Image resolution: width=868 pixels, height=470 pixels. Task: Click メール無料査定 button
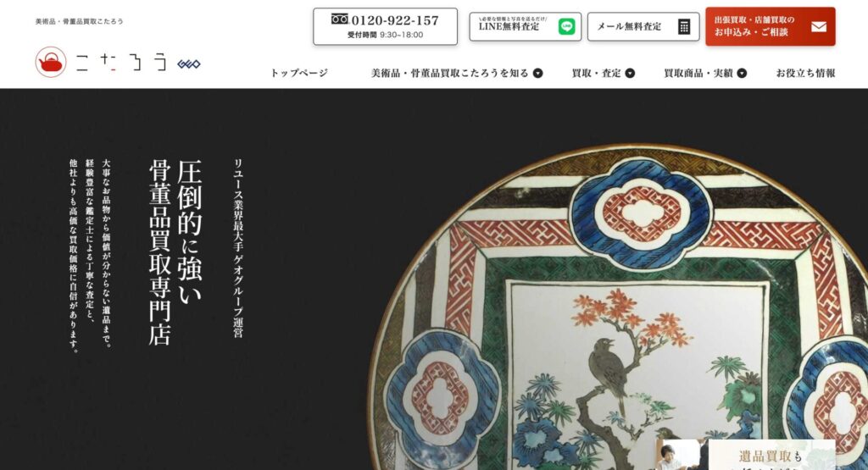pos(643,26)
